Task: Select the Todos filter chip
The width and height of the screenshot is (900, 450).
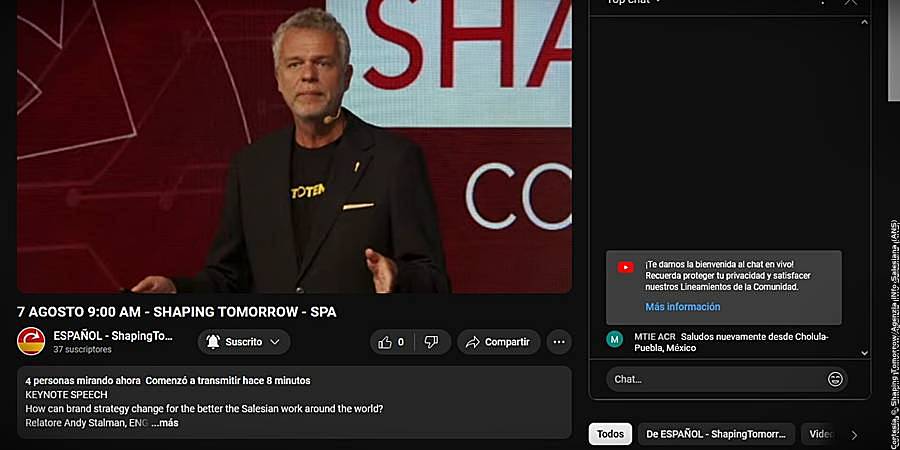Action: (610, 434)
